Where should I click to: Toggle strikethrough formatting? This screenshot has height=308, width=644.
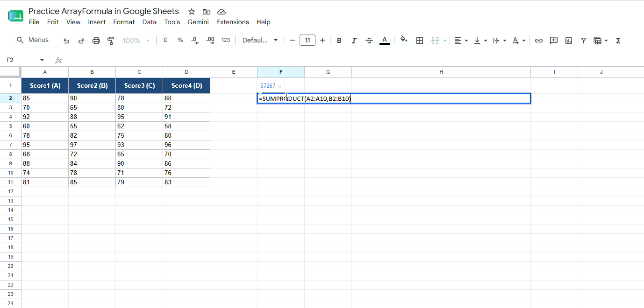[369, 41]
